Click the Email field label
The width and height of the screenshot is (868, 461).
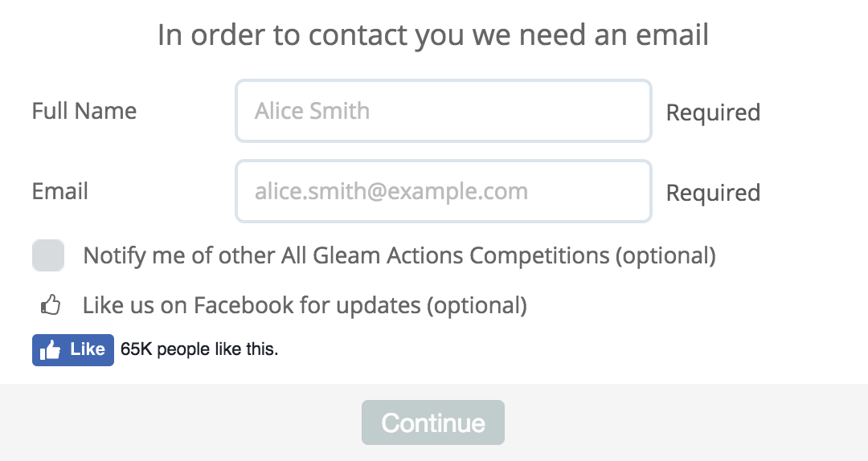tap(60, 191)
